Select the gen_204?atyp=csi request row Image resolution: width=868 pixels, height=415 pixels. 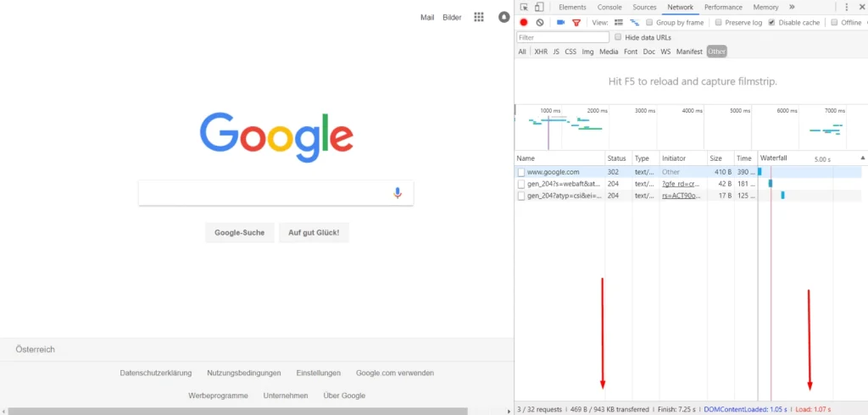[688, 196]
